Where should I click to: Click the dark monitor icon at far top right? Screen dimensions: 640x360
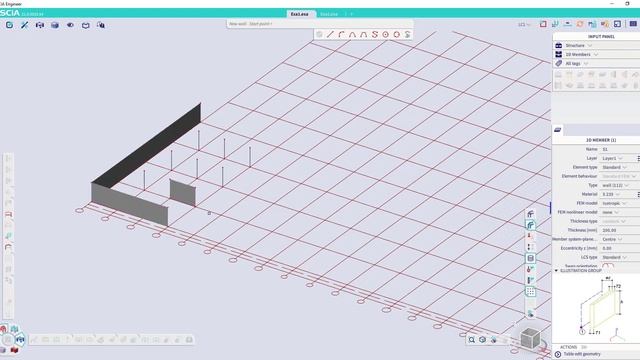(x=633, y=24)
